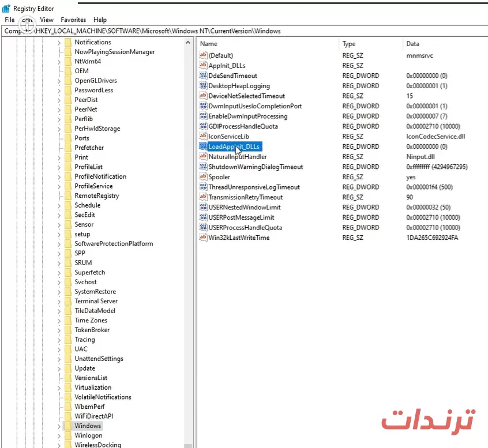
Task: Expand the SoftwareProtectionPlatform key
Action: pos(59,244)
